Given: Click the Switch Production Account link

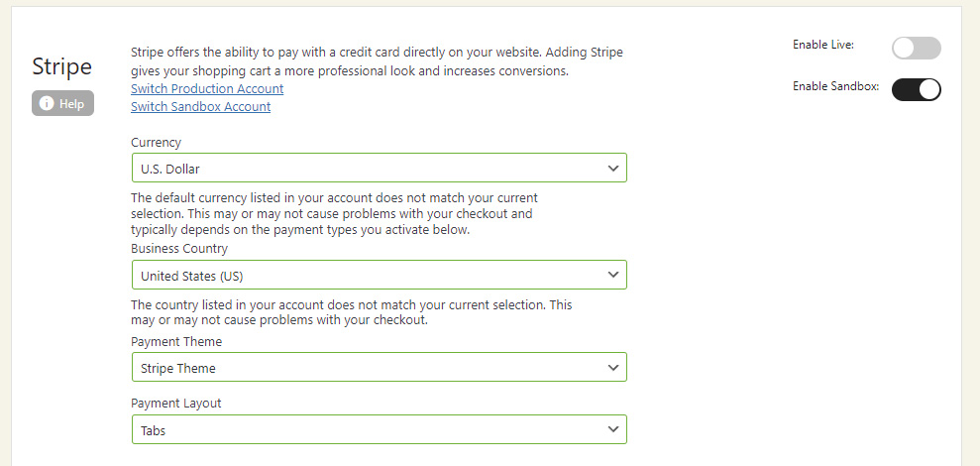Looking at the screenshot, I should click(x=207, y=89).
